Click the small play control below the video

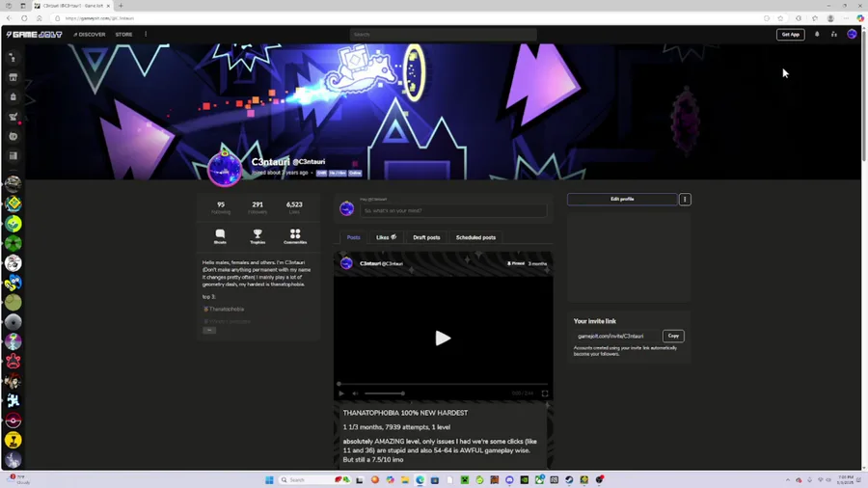point(341,393)
